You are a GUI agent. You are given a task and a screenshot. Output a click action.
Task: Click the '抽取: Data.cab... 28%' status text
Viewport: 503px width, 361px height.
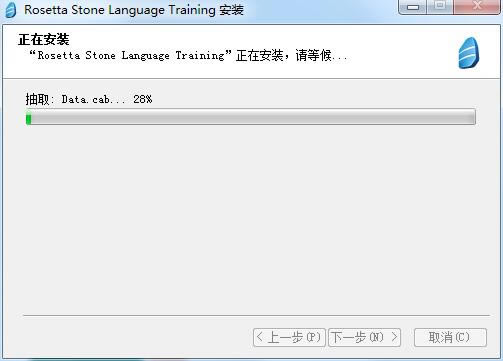(89, 99)
